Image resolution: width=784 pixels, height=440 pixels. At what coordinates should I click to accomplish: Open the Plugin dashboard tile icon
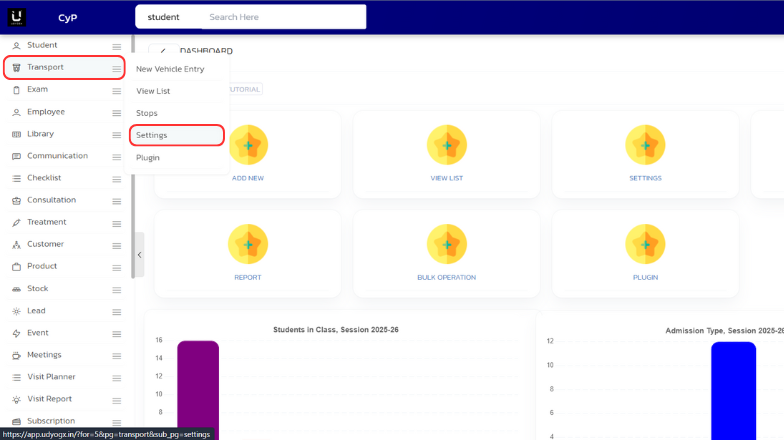coord(645,244)
